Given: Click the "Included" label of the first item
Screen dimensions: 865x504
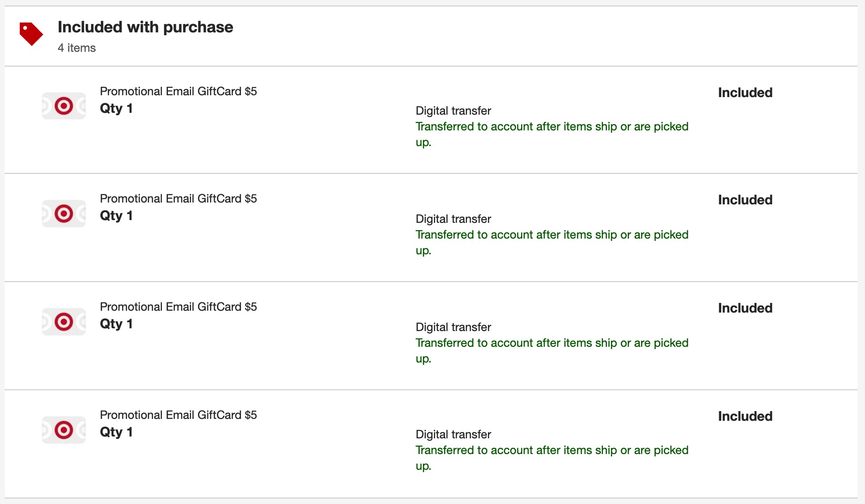Looking at the screenshot, I should coord(745,93).
